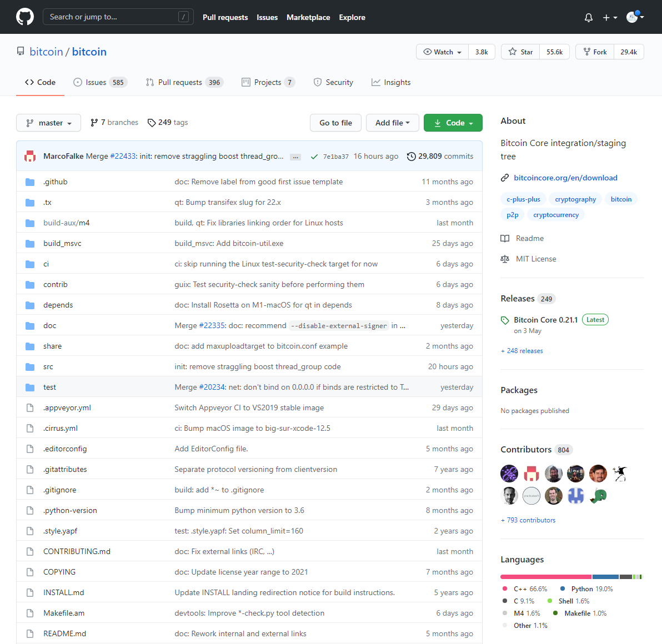Click the folder icon next to contrib
The image size is (662, 644).
[x=30, y=285]
